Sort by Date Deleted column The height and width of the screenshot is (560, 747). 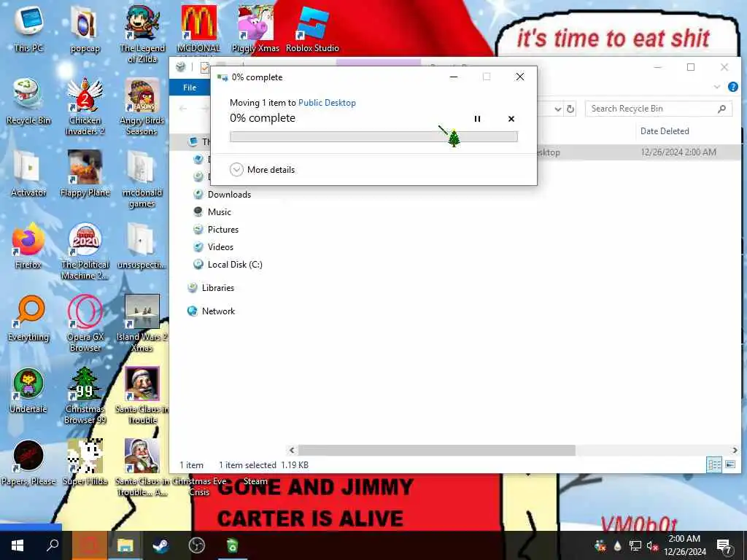tap(665, 131)
